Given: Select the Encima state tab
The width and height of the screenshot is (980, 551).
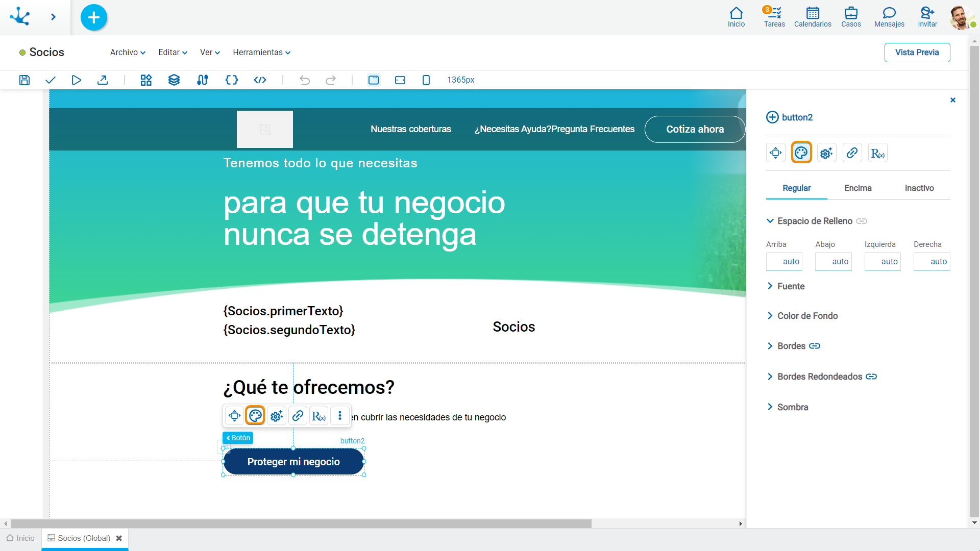Looking at the screenshot, I should pos(857,188).
